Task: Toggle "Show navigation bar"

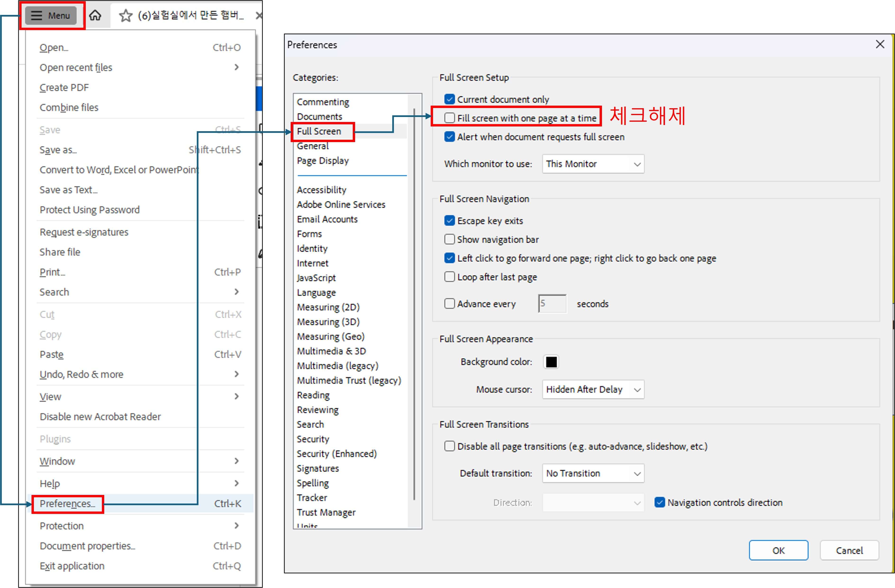Action: click(x=449, y=239)
